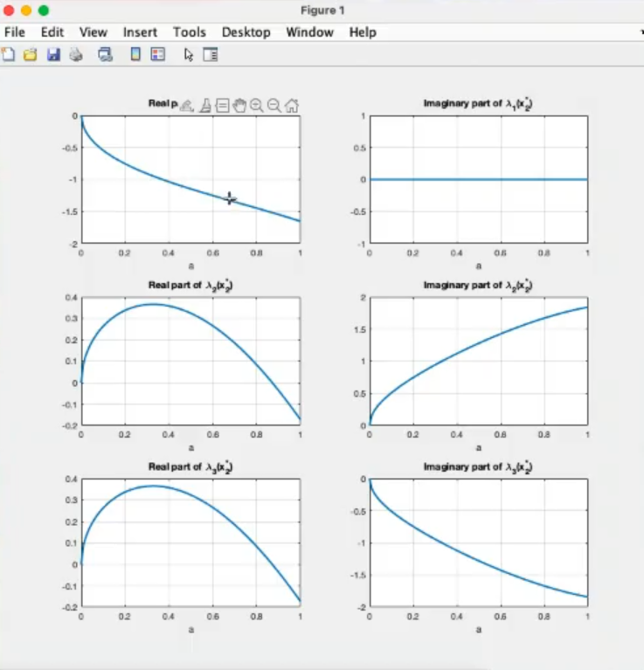Click the New Figure toolbar icon
This screenshot has width=644, height=670.
[8, 55]
